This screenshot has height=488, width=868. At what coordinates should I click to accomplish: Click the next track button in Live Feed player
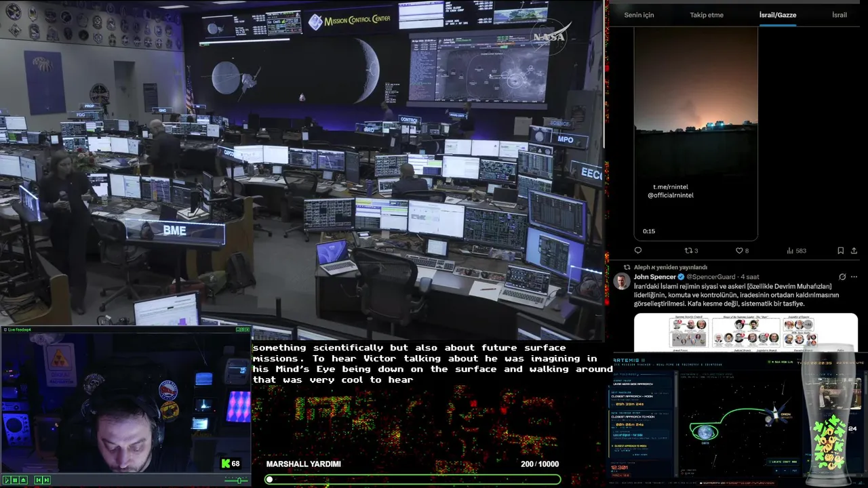47,480
